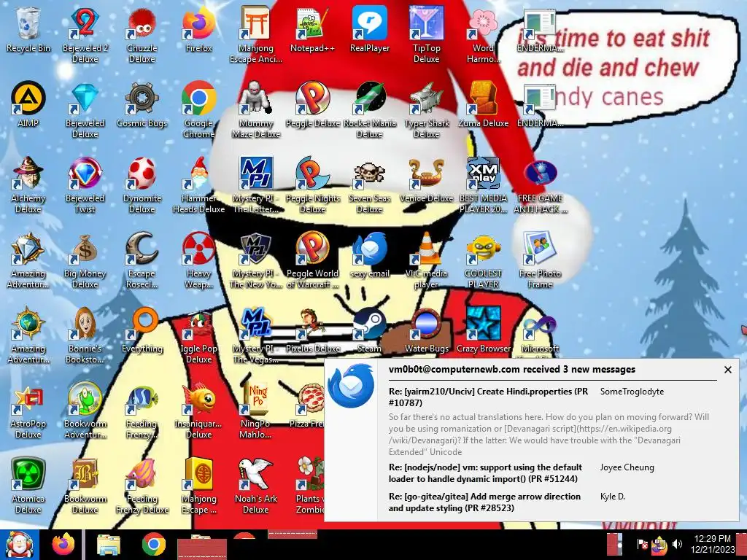Launch Firefox from desktop shortcut
The height and width of the screenshot is (560, 747).
(198, 29)
